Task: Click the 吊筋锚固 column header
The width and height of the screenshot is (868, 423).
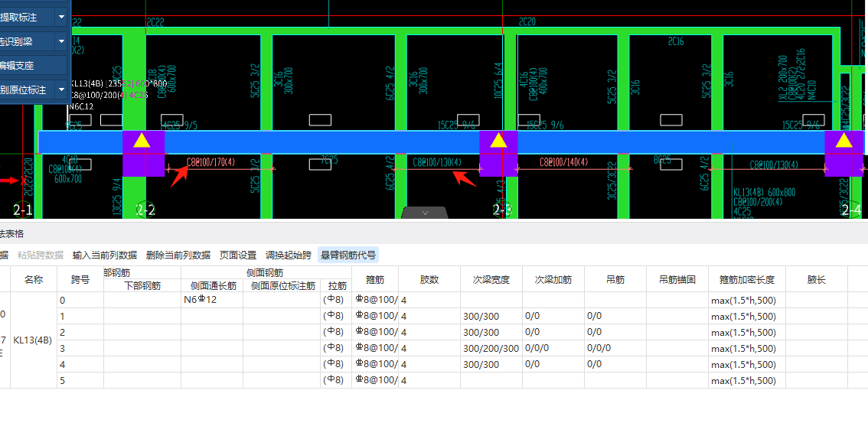Action: tap(677, 280)
